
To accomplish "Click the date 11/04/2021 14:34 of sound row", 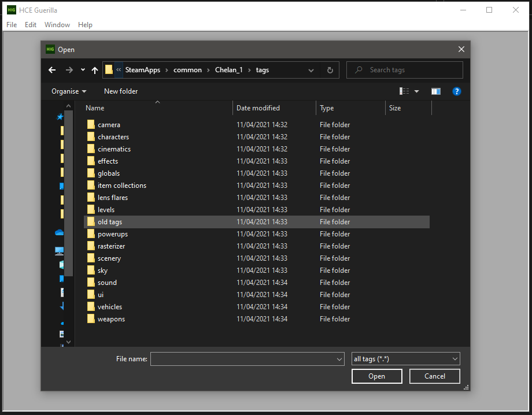I will click(x=262, y=283).
